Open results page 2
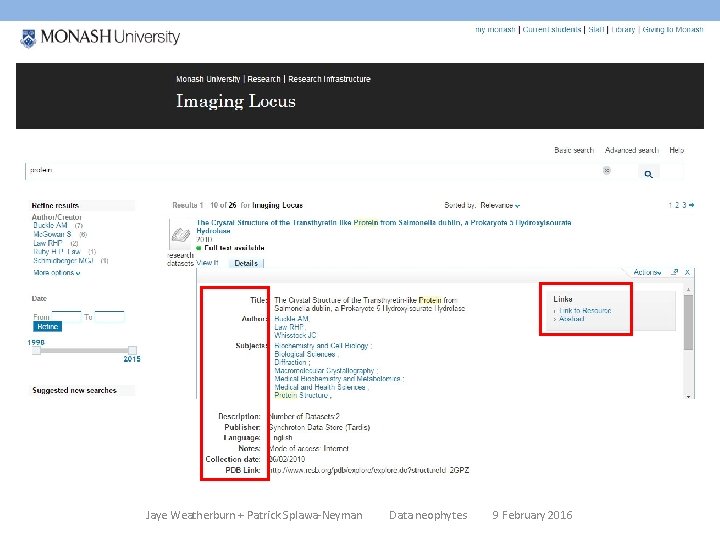This screenshot has height=540, width=720. point(676,205)
